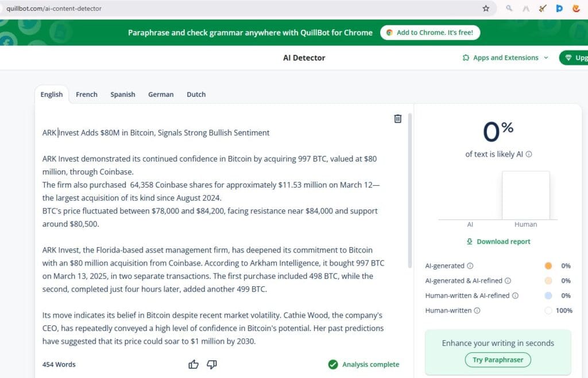This screenshot has width=588, height=378.
Task: Click the green Upgrade button
Action: click(574, 58)
